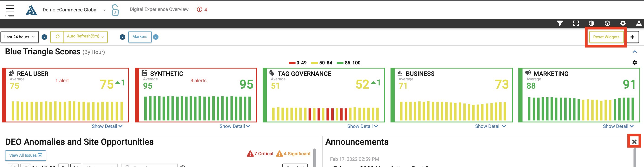Expand Show Detail under Marketing

pyautogui.click(x=618, y=126)
